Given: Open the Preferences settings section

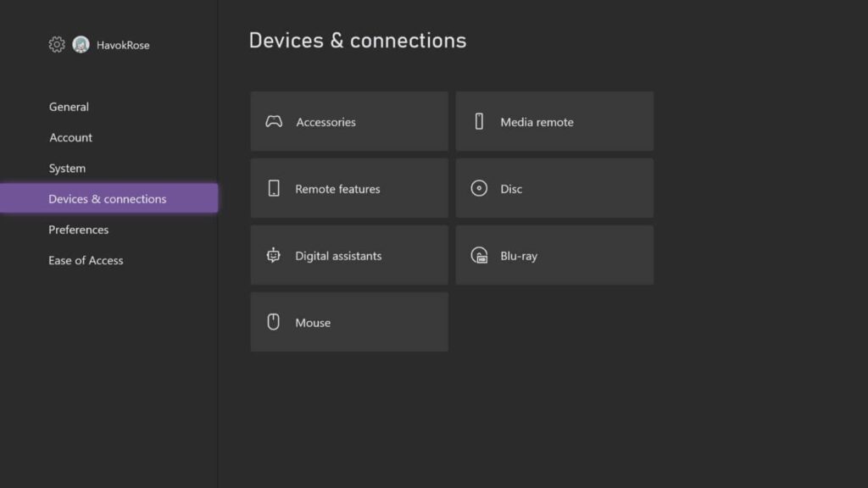Looking at the screenshot, I should point(79,230).
